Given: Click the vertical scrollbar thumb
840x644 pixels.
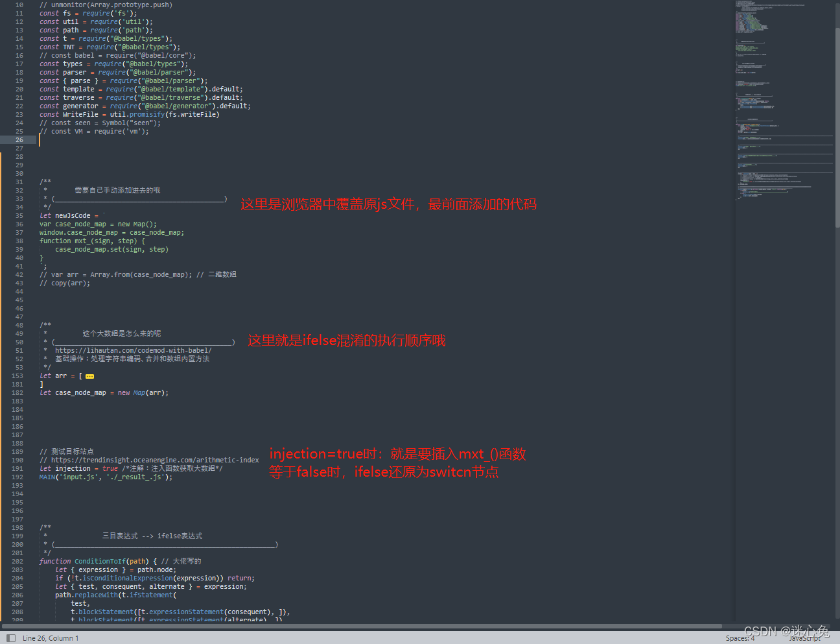Looking at the screenshot, I should click(x=837, y=127).
